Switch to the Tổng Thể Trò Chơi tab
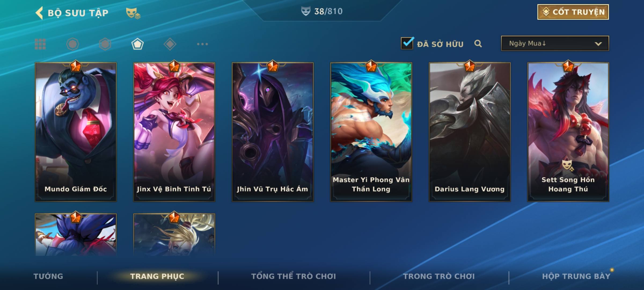Screen dimensions: 644x290 [x=293, y=276]
